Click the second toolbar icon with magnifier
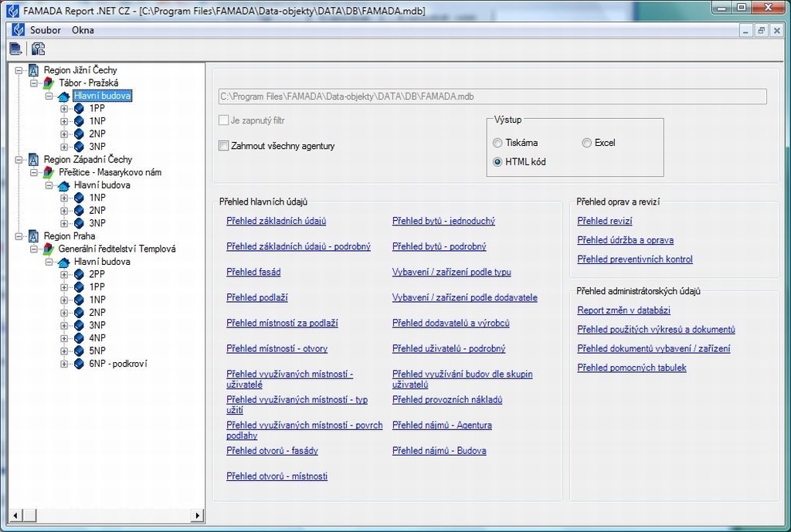The height and width of the screenshot is (532, 791). pyautogui.click(x=38, y=49)
